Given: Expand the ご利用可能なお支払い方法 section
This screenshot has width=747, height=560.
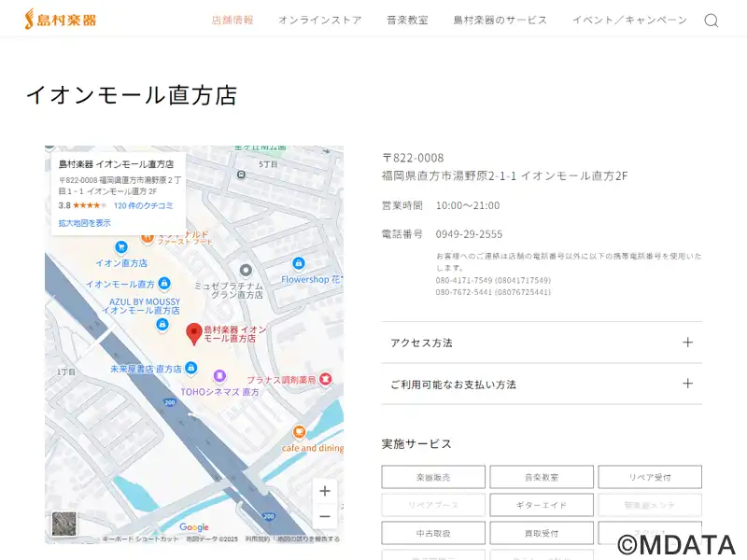Looking at the screenshot, I should coord(542,384).
